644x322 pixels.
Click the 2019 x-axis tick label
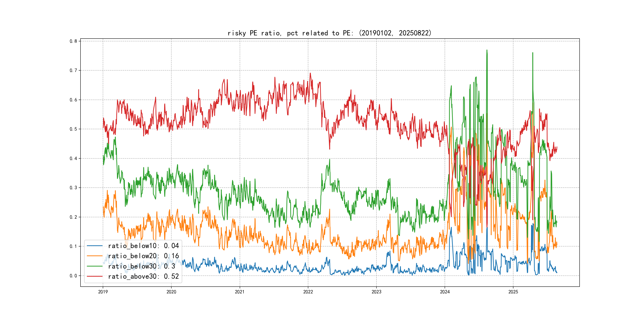pyautogui.click(x=103, y=292)
